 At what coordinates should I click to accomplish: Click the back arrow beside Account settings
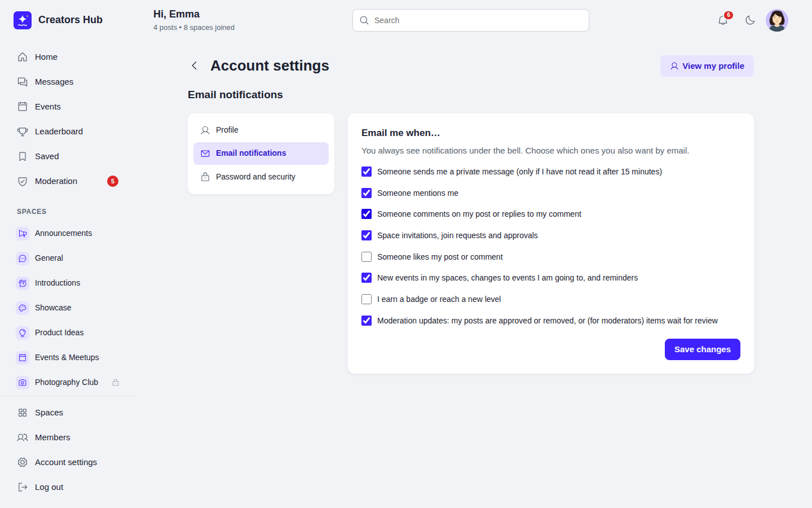[x=194, y=65]
